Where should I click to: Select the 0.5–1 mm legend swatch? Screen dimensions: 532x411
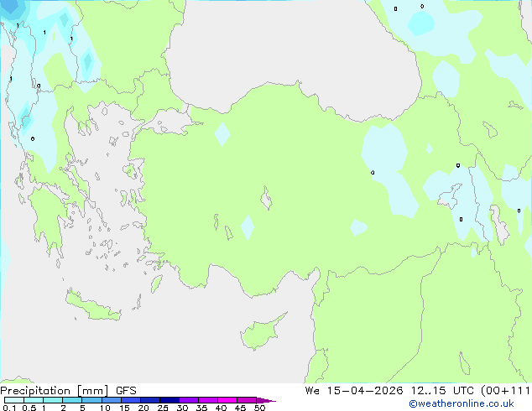coord(34,400)
